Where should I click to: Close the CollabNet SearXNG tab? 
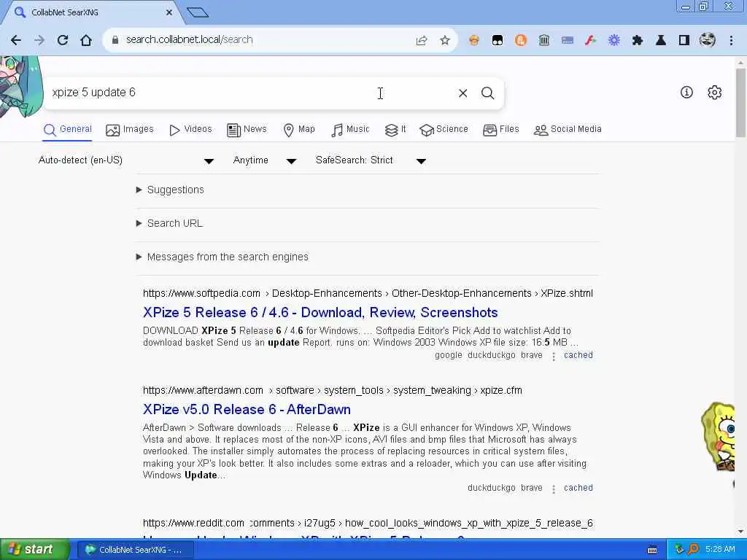tap(169, 12)
